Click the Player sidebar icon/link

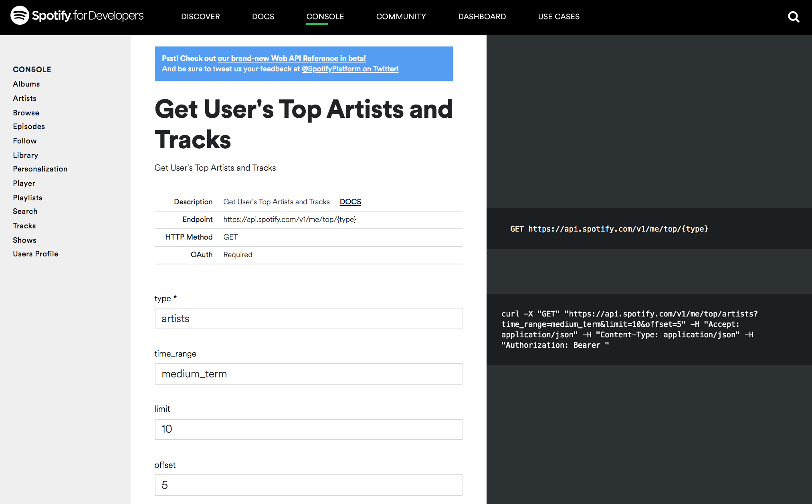click(x=24, y=183)
